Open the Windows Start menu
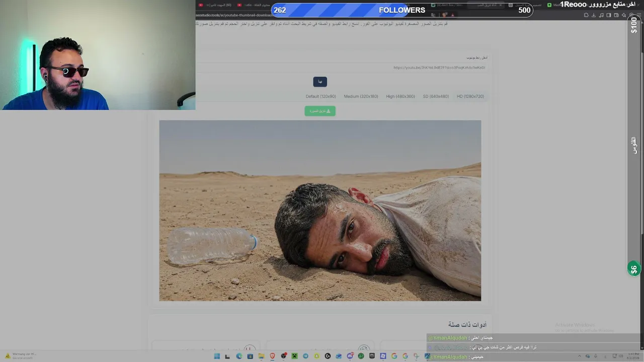The image size is (644, 362). (217, 356)
